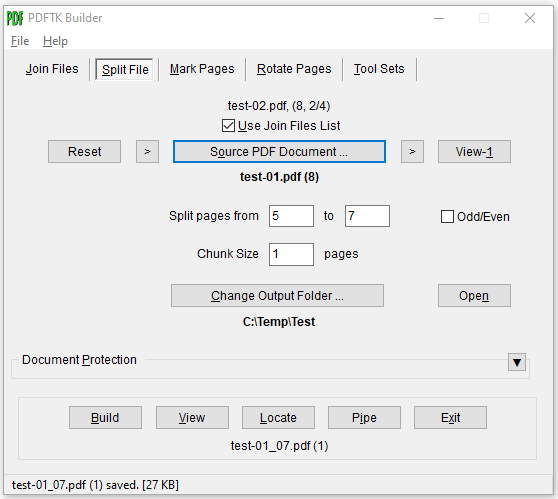Click the 'to' page number field
The width and height of the screenshot is (558, 499).
coord(367,216)
